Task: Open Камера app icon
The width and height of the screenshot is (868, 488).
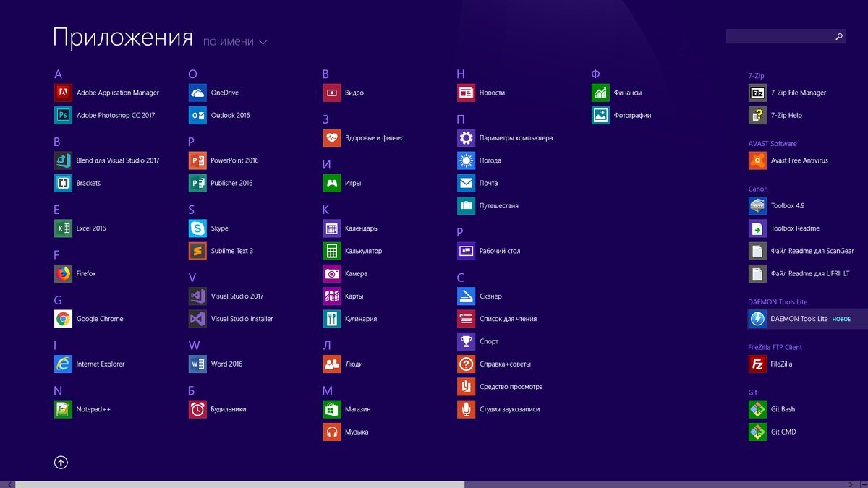Action: pos(332,273)
